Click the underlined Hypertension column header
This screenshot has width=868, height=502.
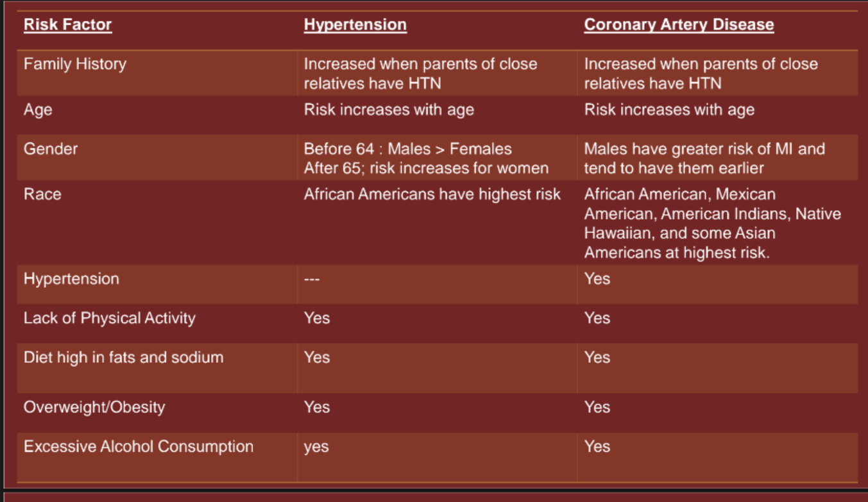pos(355,25)
